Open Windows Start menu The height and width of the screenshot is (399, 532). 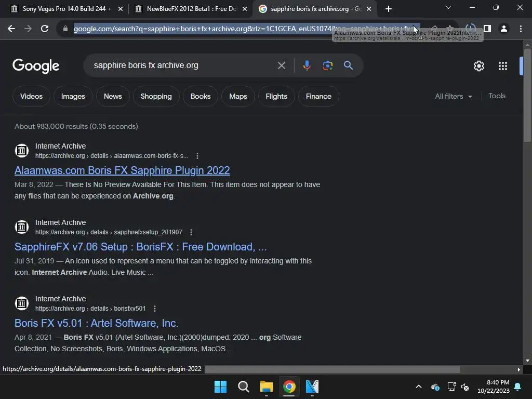(220, 387)
